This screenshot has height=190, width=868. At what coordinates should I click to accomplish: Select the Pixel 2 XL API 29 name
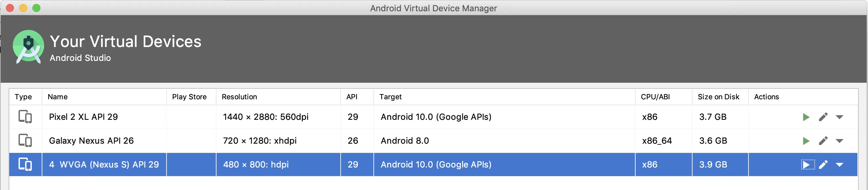coord(83,117)
